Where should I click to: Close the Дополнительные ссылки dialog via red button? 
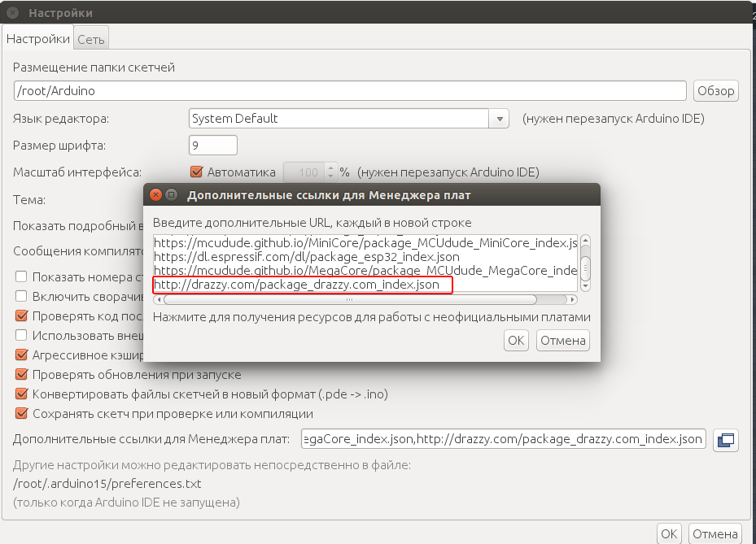coord(155,195)
